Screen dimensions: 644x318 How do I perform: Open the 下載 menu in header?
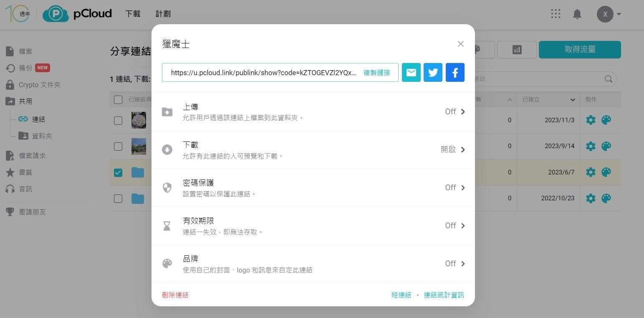click(x=133, y=14)
